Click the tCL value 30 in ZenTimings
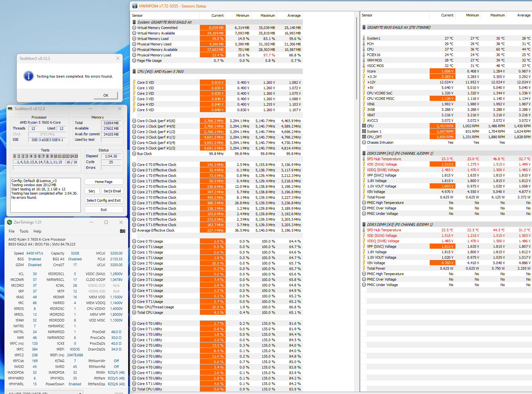Screen dimensions: 532x394 (35, 274)
